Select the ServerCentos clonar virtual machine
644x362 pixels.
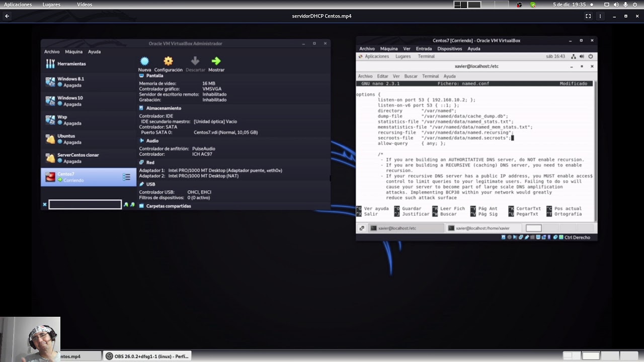coord(89,158)
